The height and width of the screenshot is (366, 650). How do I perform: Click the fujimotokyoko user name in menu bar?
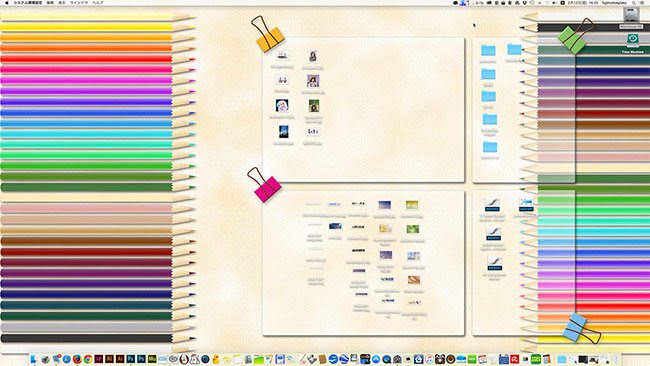[x=614, y=2]
